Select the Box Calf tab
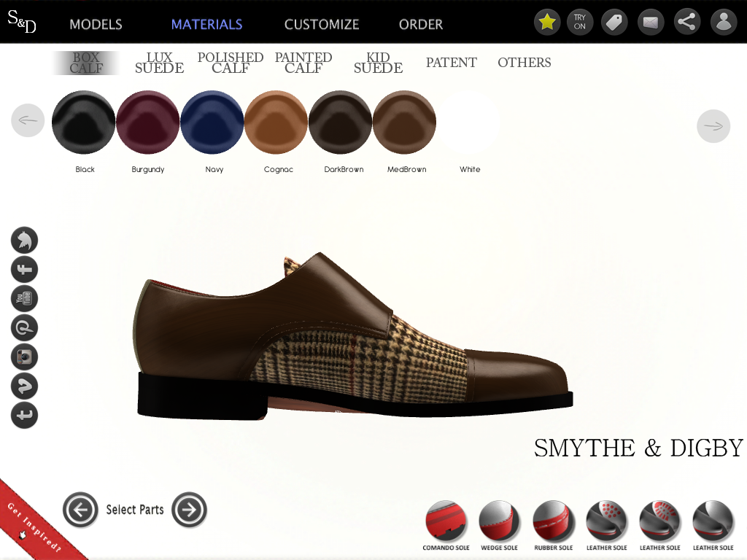The height and width of the screenshot is (560, 747). click(86, 63)
